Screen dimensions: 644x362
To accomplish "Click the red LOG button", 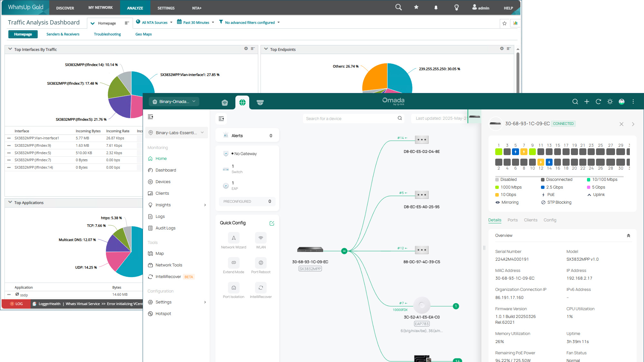I will coord(16,304).
